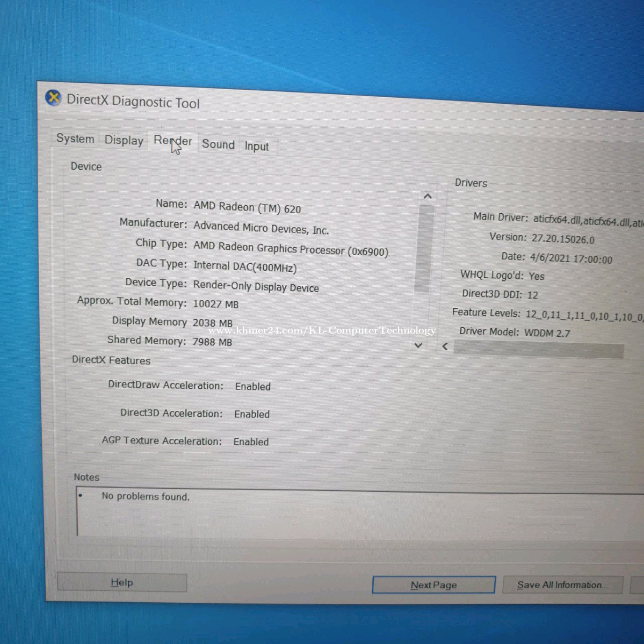This screenshot has width=644, height=644.
Task: Click WHQL Logo'd value Yes
Action: 537,277
